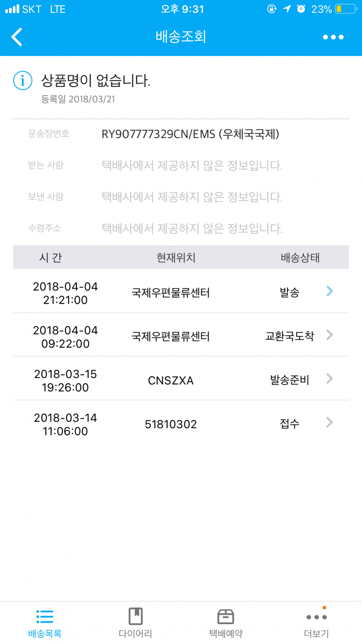Image resolution: width=362 pixels, height=644 pixels.
Task: Switch to the 배송목록 tab
Action: pos(45,634)
